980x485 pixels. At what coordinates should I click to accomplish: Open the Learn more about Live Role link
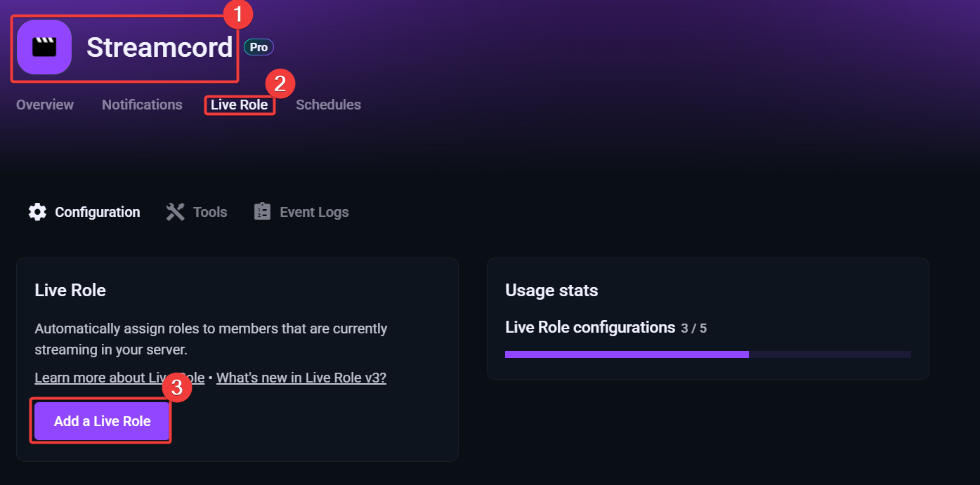tap(119, 377)
